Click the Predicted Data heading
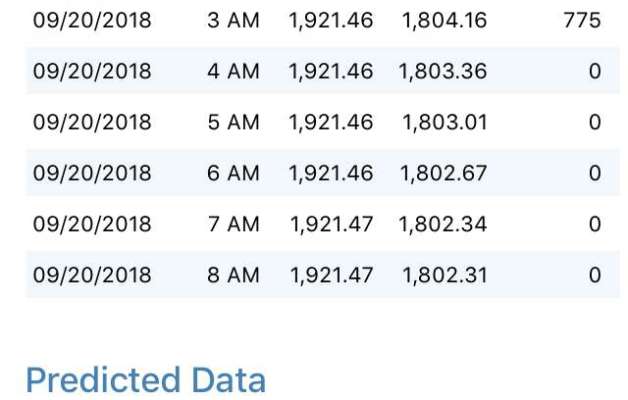This screenshot has width=628, height=400. [146, 381]
